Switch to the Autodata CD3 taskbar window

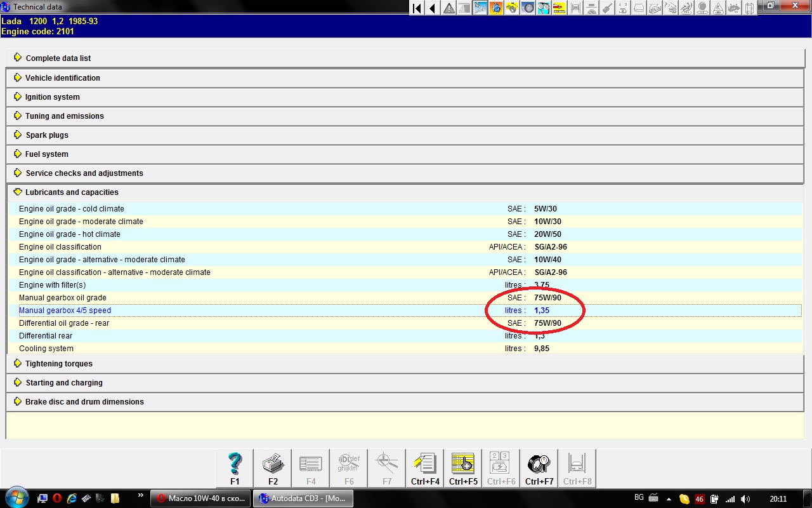point(303,498)
